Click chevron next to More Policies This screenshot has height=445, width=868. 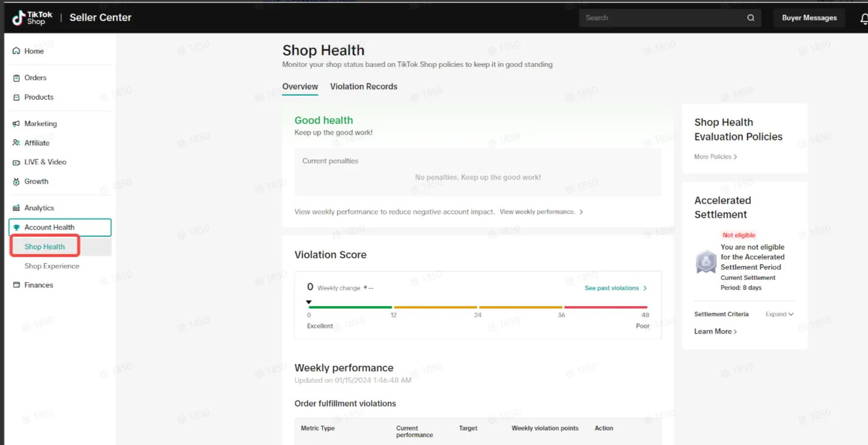(x=735, y=157)
